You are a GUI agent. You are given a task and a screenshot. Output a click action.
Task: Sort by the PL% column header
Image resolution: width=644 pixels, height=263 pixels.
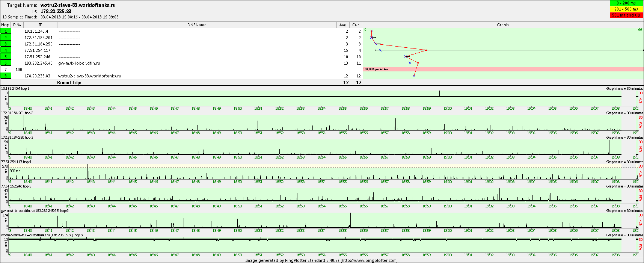coord(17,25)
